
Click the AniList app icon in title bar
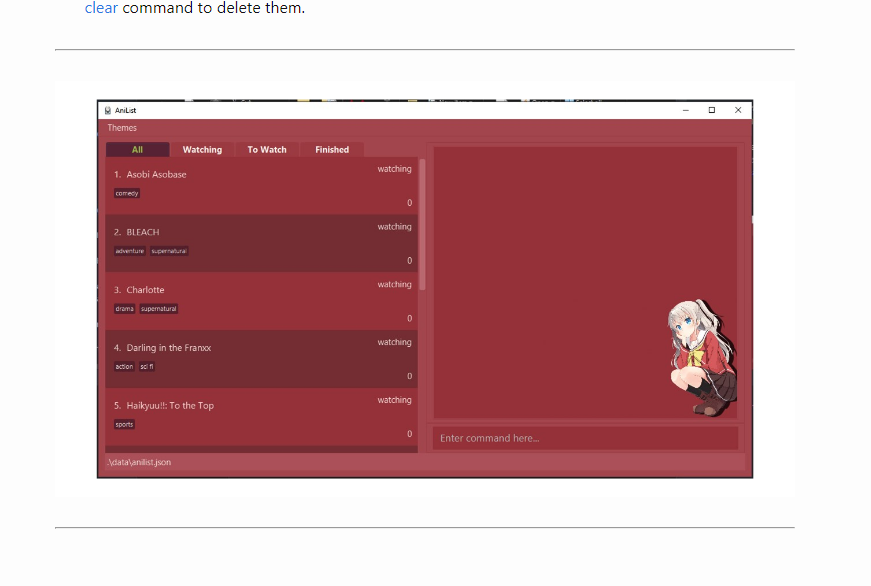point(108,111)
